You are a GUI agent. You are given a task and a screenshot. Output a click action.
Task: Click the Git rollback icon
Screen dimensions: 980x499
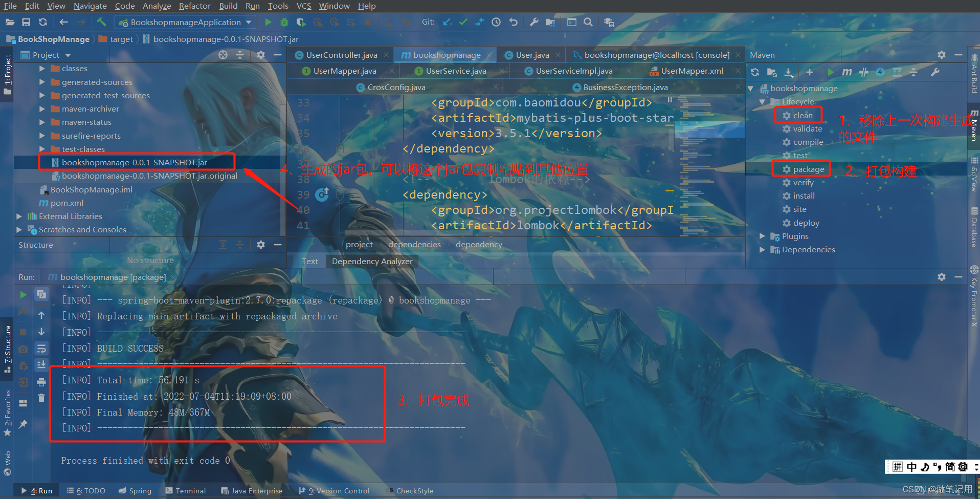[x=513, y=22]
